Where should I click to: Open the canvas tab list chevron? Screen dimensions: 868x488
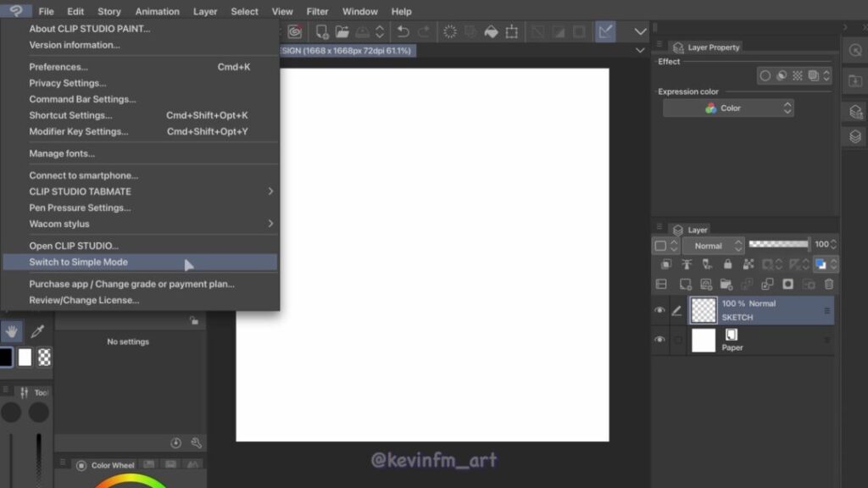tap(640, 50)
